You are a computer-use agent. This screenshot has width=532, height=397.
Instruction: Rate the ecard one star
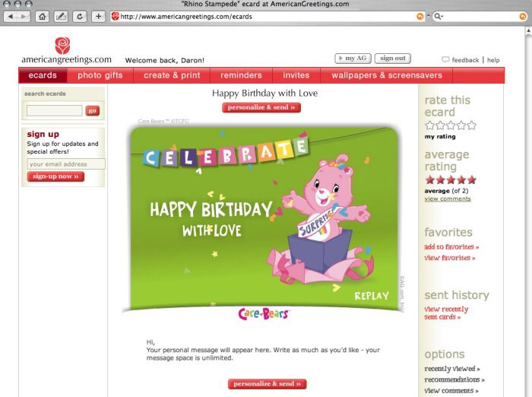point(429,125)
